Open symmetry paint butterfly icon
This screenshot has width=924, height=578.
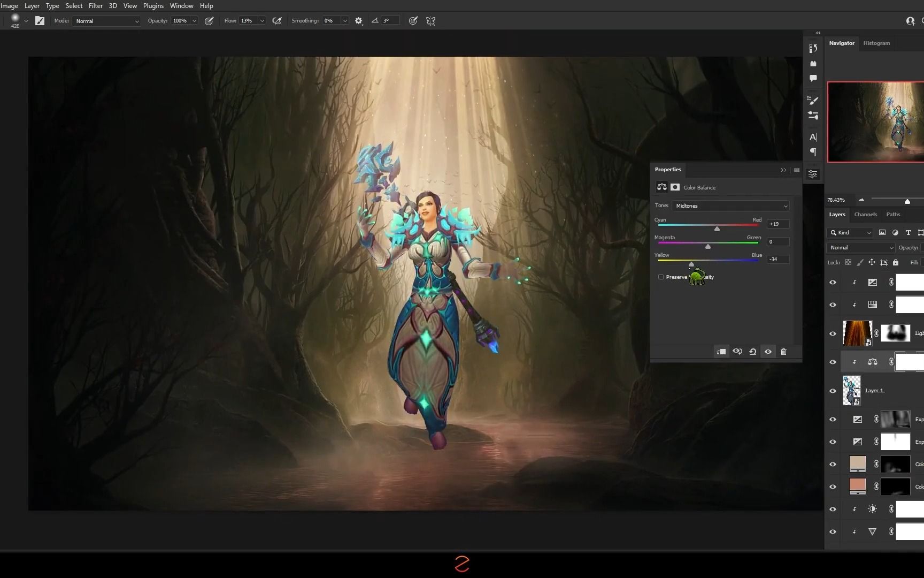tap(430, 21)
